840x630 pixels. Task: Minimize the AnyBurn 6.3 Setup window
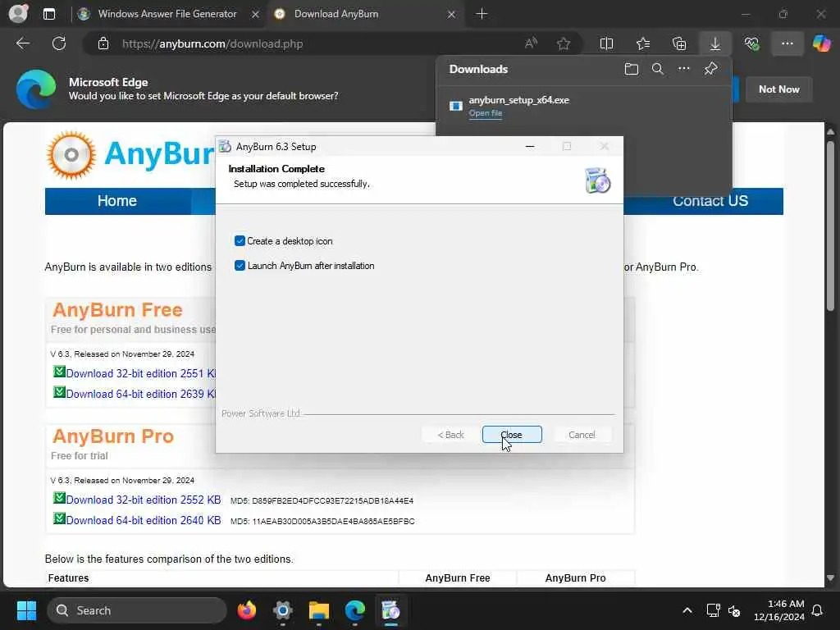(530, 146)
